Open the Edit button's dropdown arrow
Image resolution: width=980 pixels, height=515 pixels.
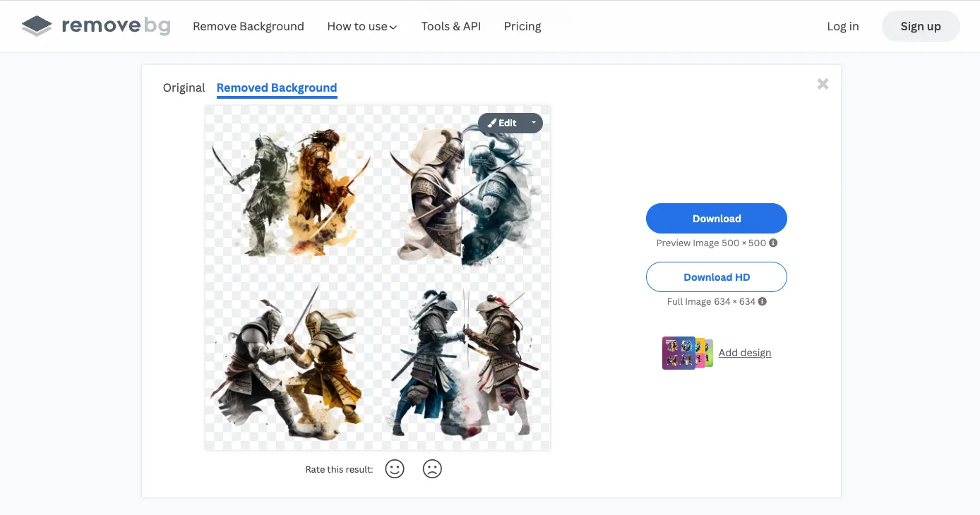coord(533,123)
